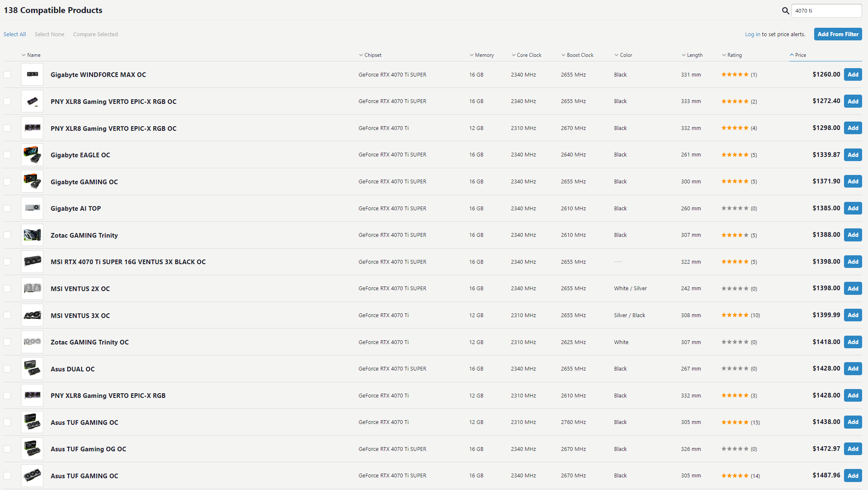Focus the search field containing 4070 ti
The width and height of the screenshot is (868, 490).
pyautogui.click(x=826, y=11)
